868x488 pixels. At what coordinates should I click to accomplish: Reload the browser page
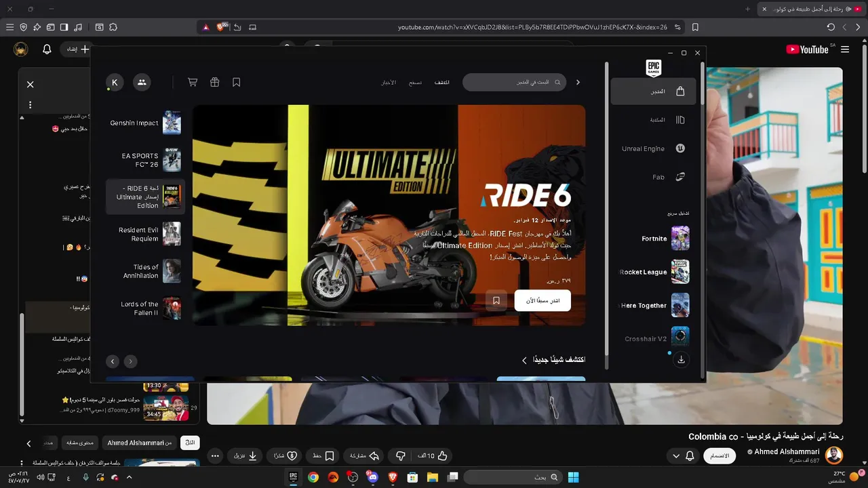831,27
